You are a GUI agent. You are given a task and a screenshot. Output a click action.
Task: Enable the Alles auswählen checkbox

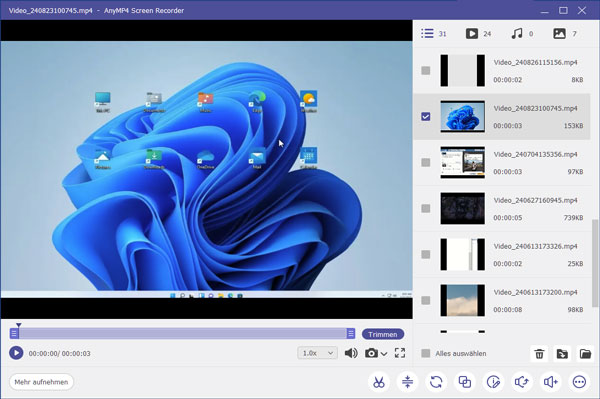426,353
